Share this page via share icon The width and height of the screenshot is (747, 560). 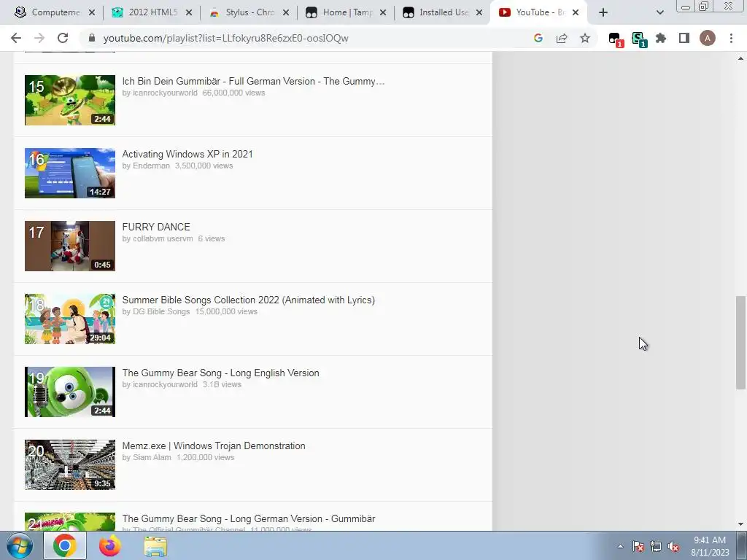tap(562, 38)
